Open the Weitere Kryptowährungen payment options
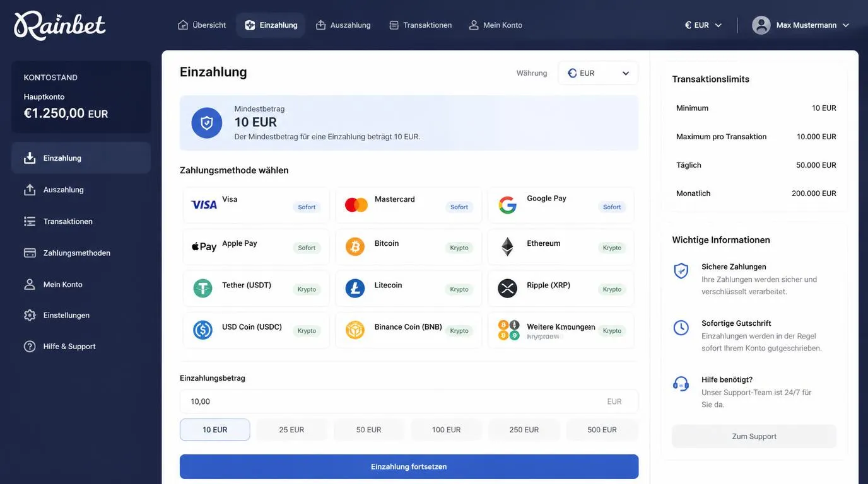The image size is (868, 484). coord(561,330)
